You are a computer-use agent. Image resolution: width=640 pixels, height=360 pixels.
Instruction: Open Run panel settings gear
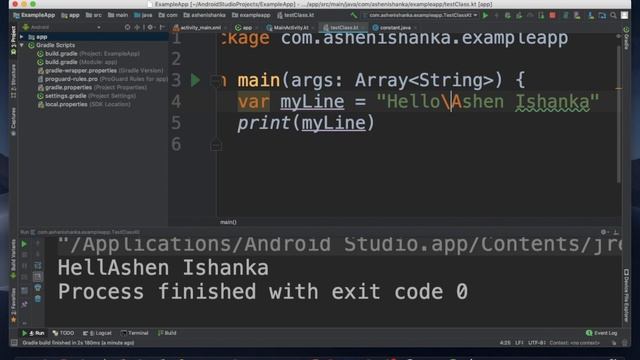tap(604, 232)
